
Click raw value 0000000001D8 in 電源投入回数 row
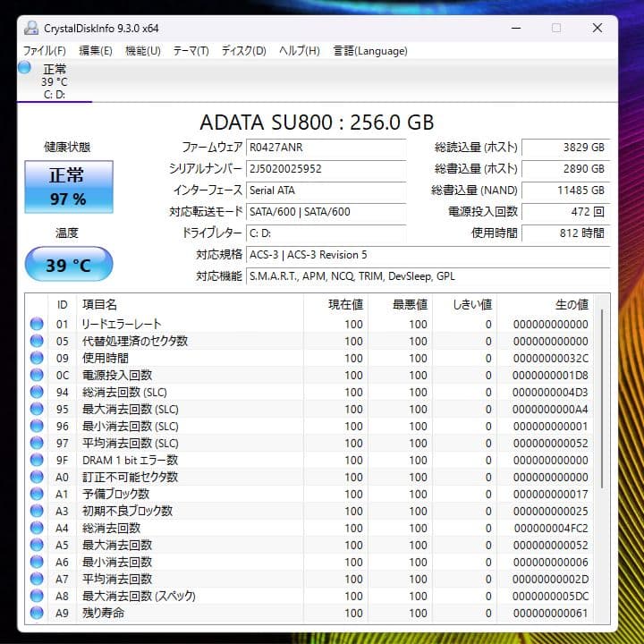tap(550, 376)
